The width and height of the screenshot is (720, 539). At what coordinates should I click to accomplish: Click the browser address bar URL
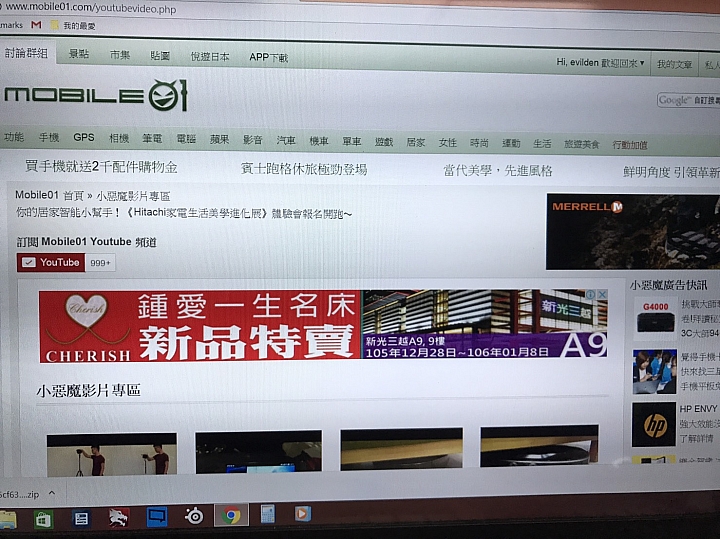tap(91, 8)
